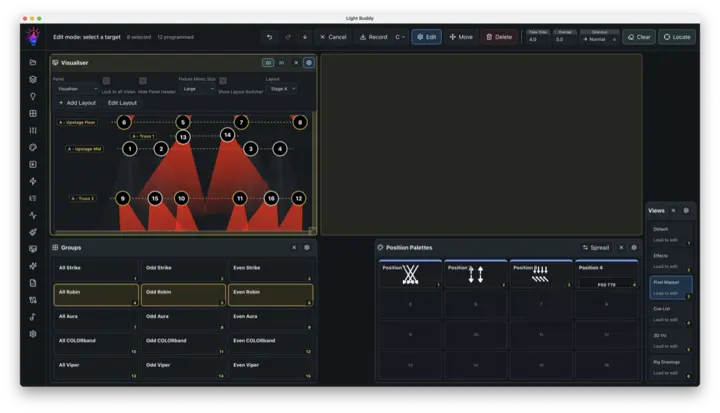The image size is (720, 413).
Task: Switch Visualiser to 3D mode
Action: (x=281, y=62)
